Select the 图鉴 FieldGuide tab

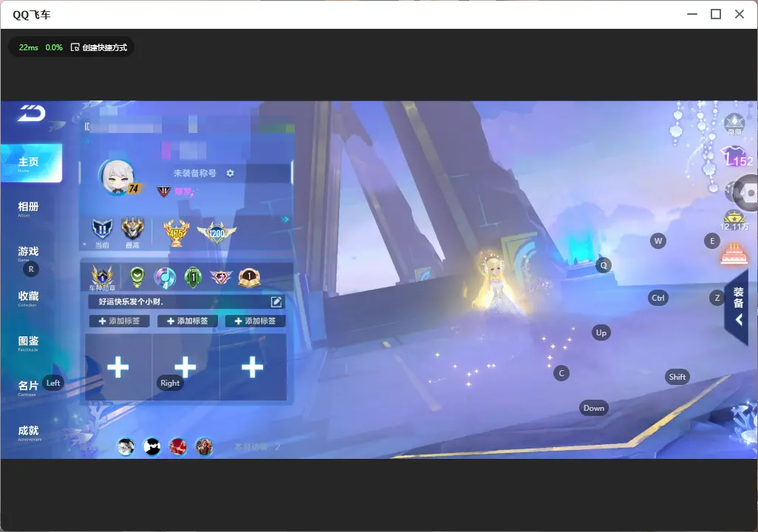click(28, 343)
